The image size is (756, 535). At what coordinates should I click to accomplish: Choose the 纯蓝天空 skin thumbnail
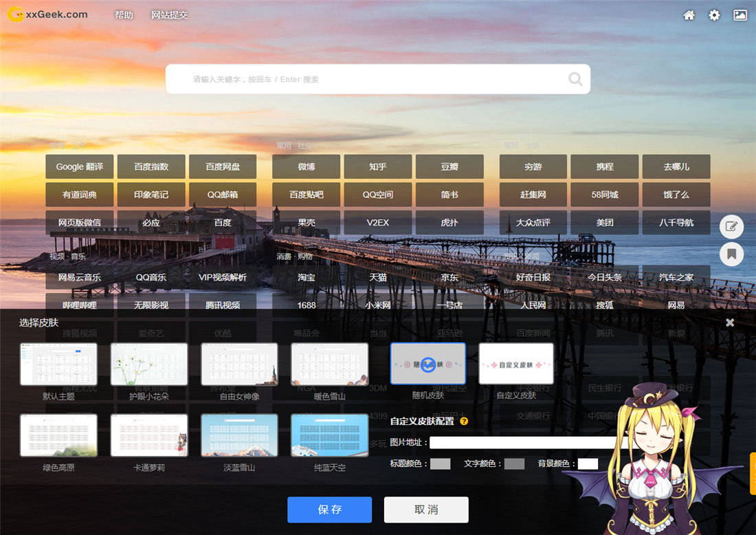[329, 435]
